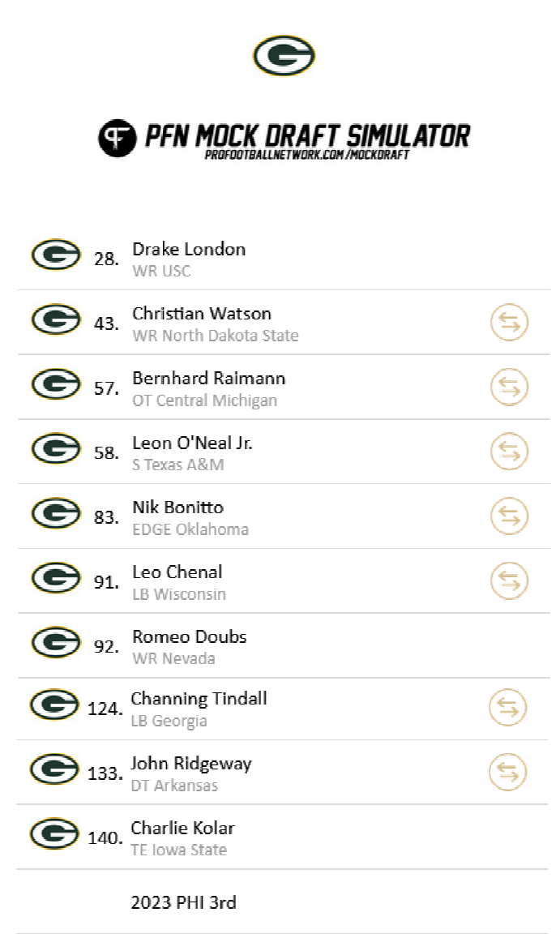Click the swap icon beside Nik Bonitto
This screenshot has width=560, height=938.
[x=510, y=516]
